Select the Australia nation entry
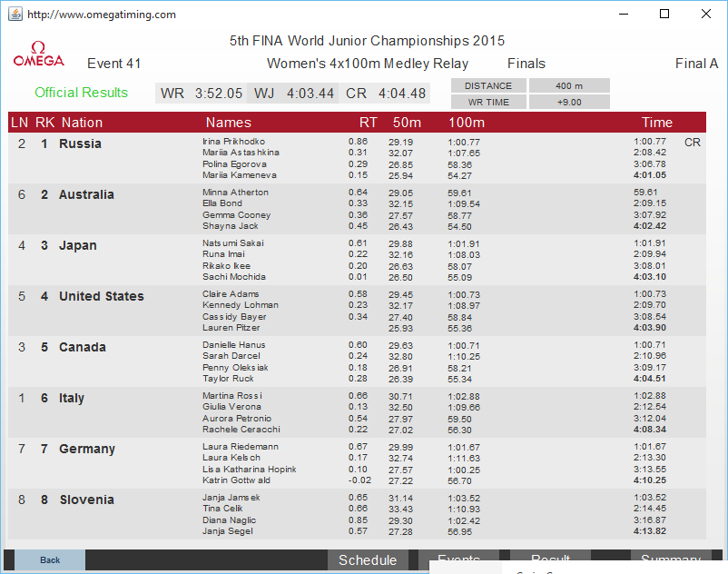 (x=86, y=194)
